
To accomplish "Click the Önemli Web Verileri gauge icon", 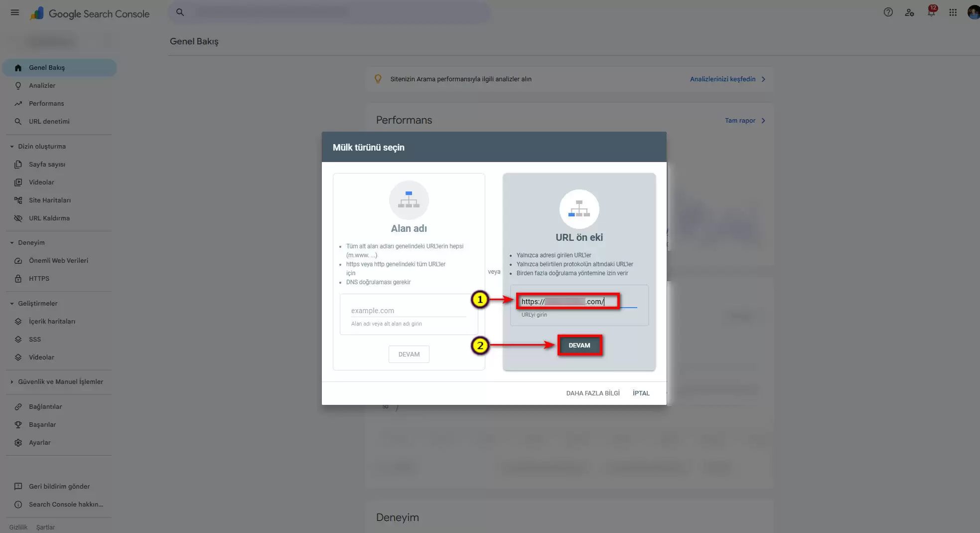I will coord(18,261).
